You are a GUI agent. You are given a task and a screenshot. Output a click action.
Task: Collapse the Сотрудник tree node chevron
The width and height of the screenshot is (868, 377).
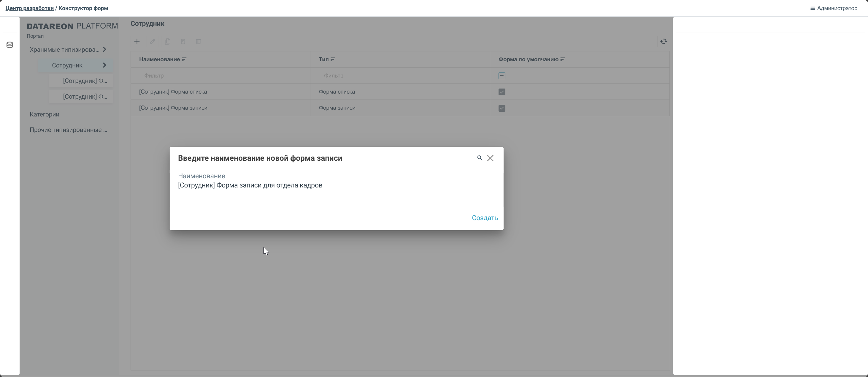(104, 65)
